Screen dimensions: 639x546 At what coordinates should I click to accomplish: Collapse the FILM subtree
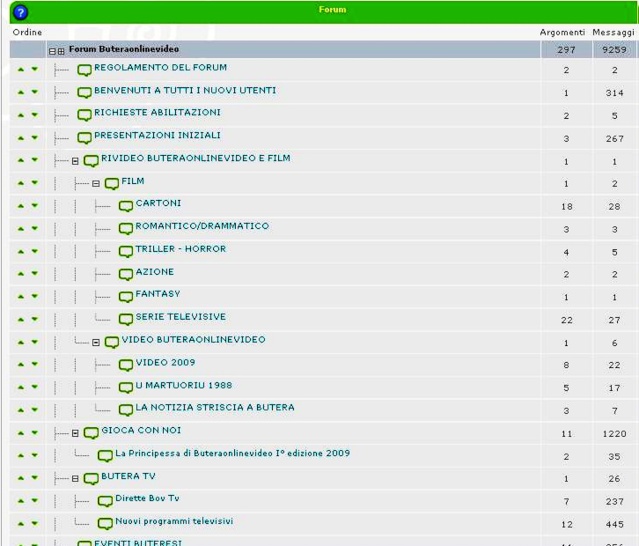coord(96,184)
